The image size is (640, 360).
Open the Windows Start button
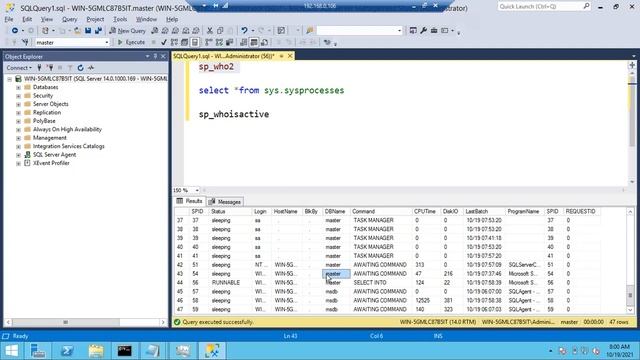point(11,351)
